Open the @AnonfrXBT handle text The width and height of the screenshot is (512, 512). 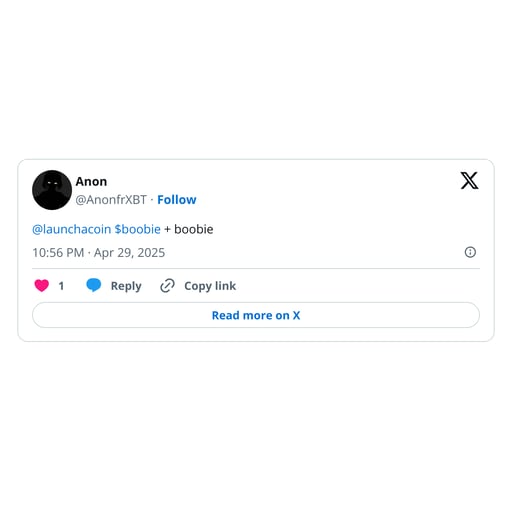click(111, 200)
